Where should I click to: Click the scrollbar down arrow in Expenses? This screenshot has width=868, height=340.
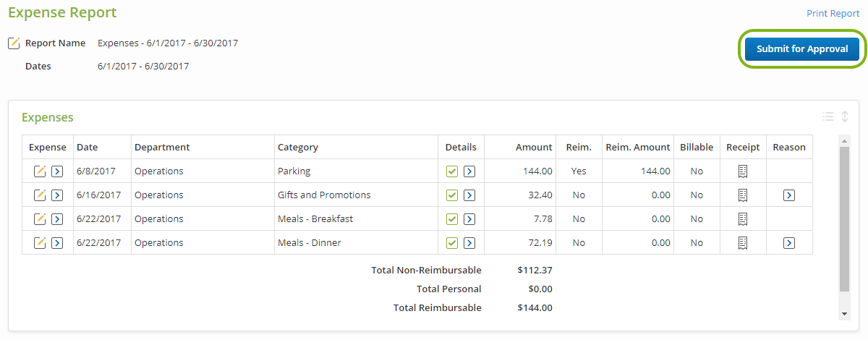[844, 314]
